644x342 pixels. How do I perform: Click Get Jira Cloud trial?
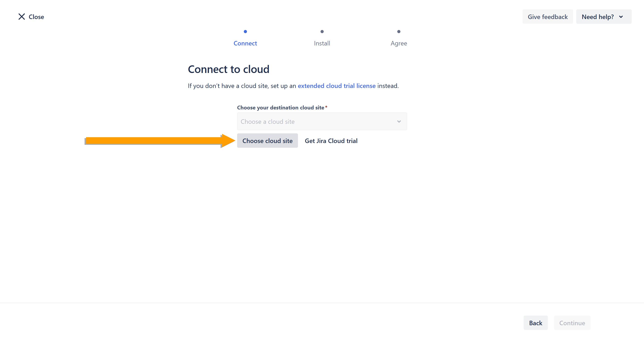pos(331,141)
